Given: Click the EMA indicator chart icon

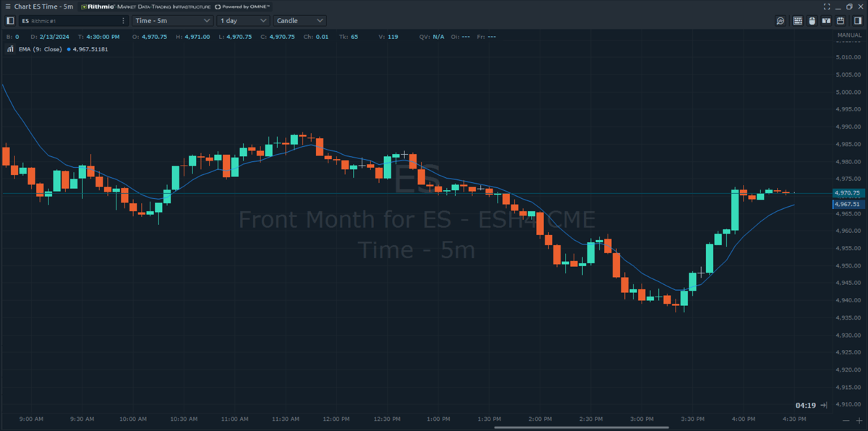Looking at the screenshot, I should pyautogui.click(x=10, y=49).
